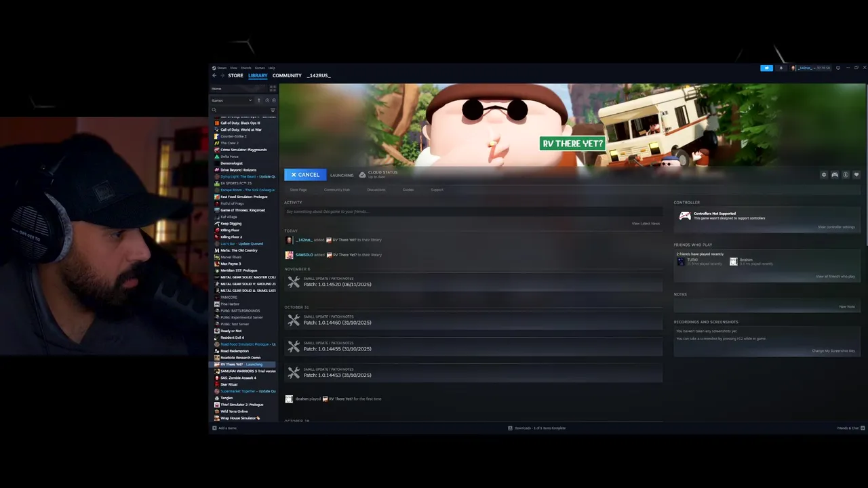The image size is (868, 488).
Task: Open the collections grid view icon
Action: click(x=273, y=89)
